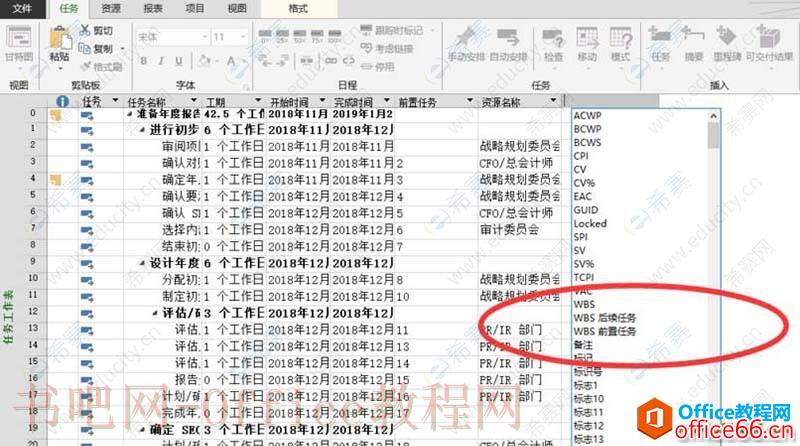Image resolution: width=800 pixels, height=446 pixels.
Task: Click the Gantt chart (甘特图) view icon
Action: tap(19, 38)
